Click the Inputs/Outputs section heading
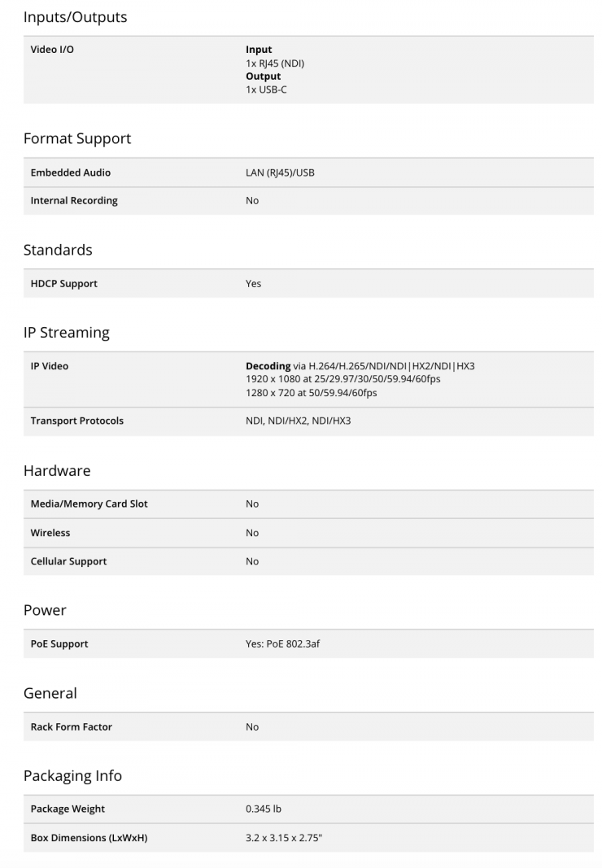 coord(75,17)
